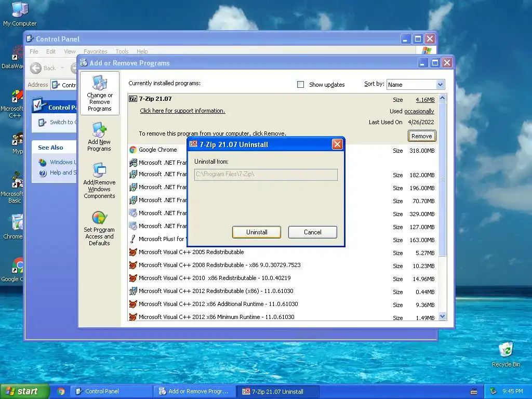
Task: Select Add New Programs icon
Action: coord(99,137)
